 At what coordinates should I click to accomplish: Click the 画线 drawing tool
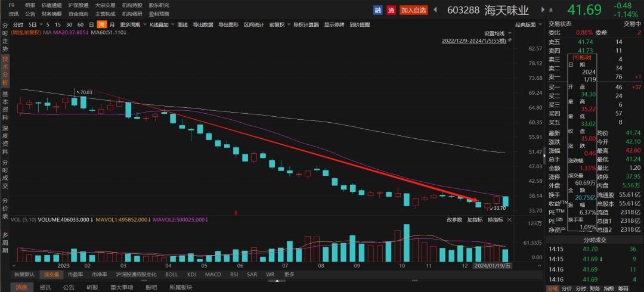click(x=183, y=24)
